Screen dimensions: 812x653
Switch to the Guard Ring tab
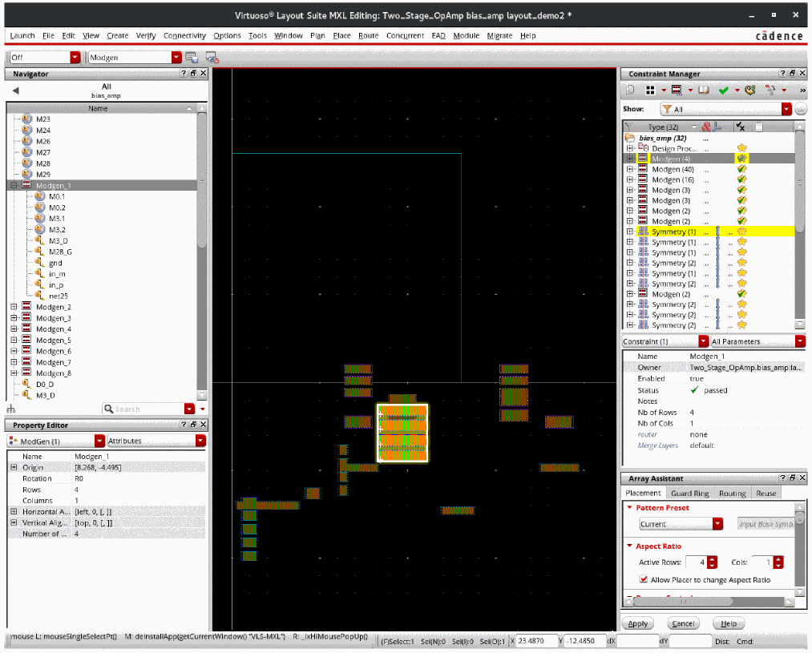[x=689, y=494]
